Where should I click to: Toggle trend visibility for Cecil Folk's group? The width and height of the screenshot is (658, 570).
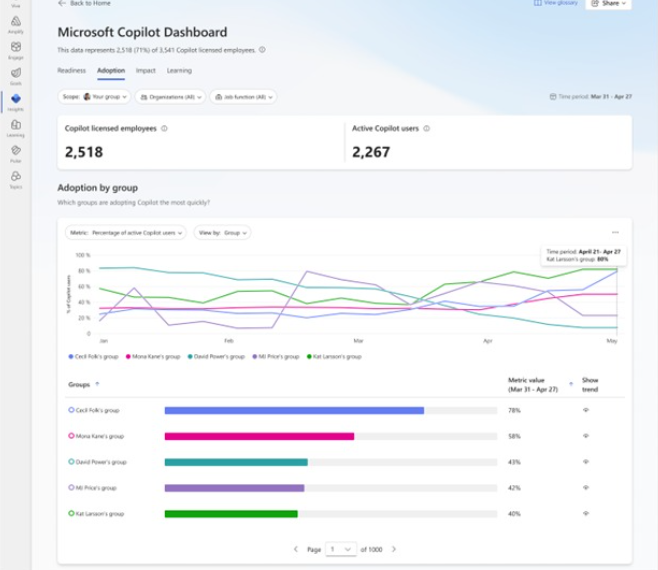pos(586,410)
